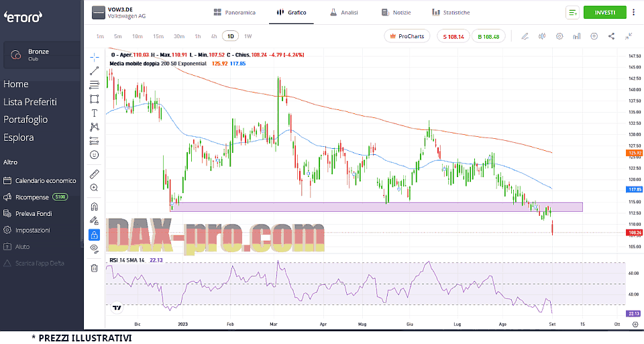Delete drawings with trash icon
The image size is (644, 344).
coord(95,268)
